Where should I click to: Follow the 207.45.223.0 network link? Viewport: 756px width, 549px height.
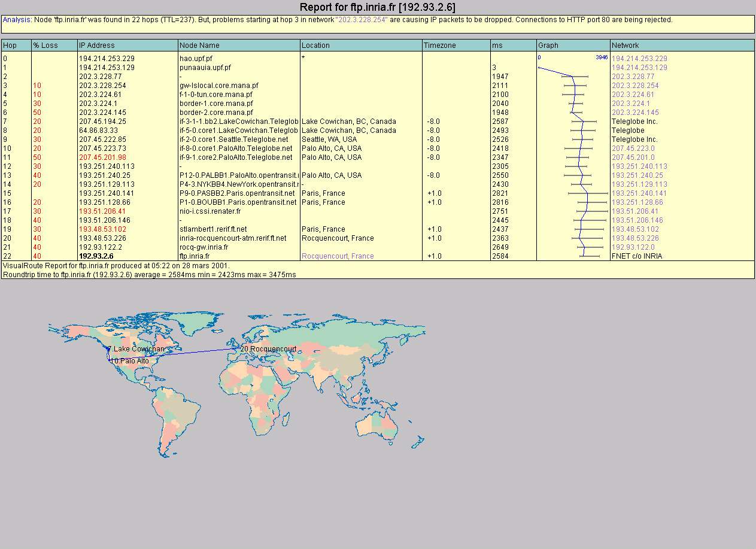(x=633, y=148)
